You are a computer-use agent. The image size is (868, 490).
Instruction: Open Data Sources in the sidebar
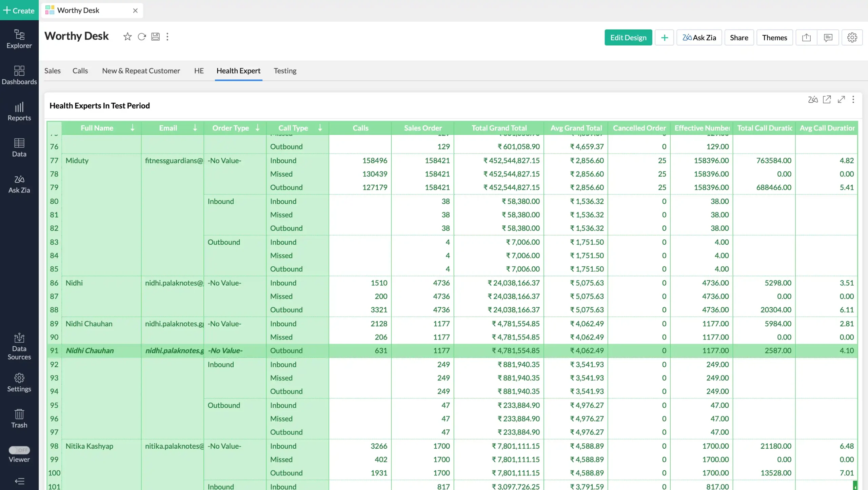pyautogui.click(x=19, y=346)
